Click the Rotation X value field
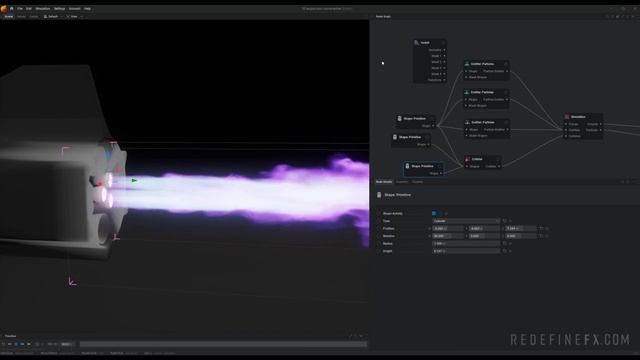The height and width of the screenshot is (360, 640). tap(448, 236)
